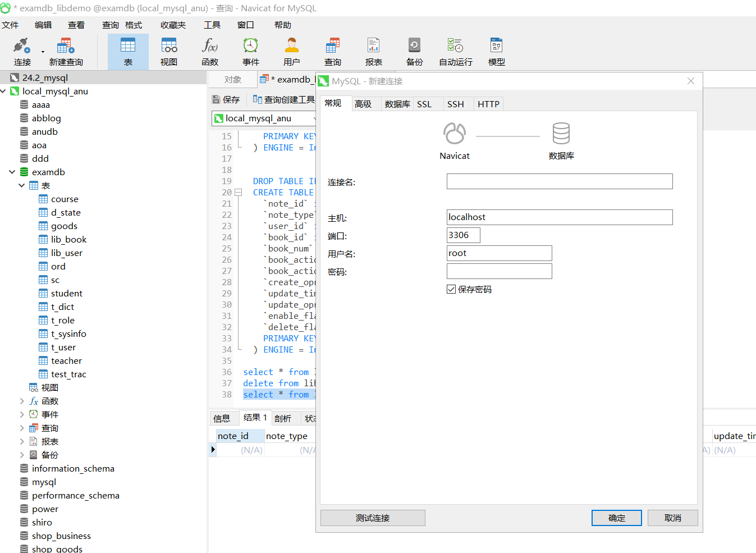The height and width of the screenshot is (553, 756).
Task: Expand the 事件 events node
Action: pyautogui.click(x=22, y=414)
